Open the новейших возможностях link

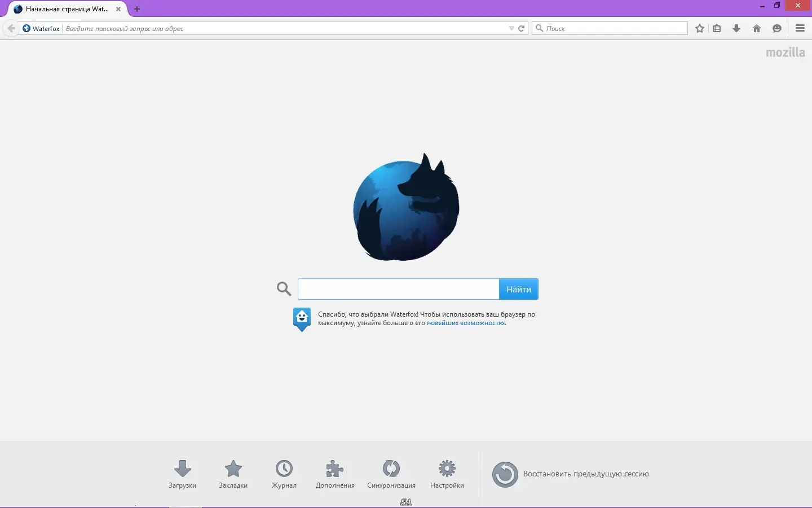click(x=466, y=323)
